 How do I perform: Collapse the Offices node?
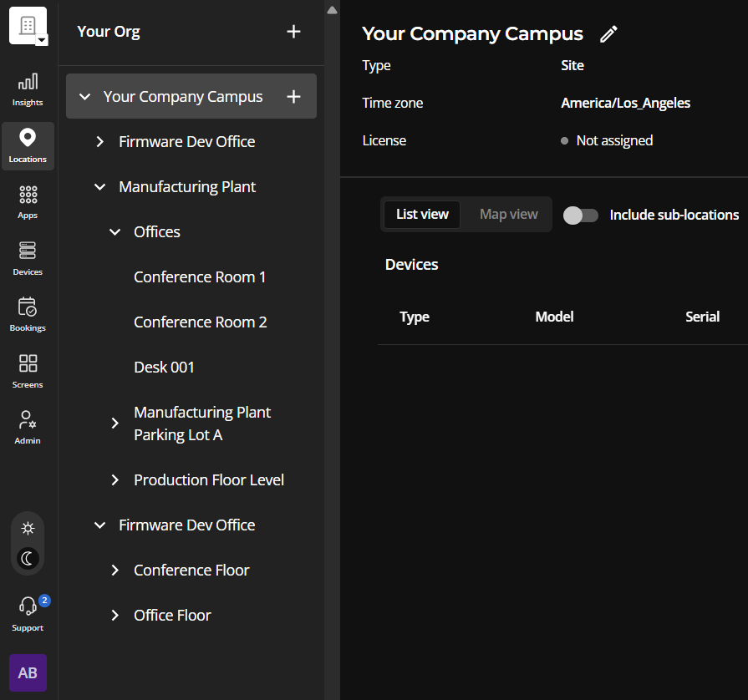pyautogui.click(x=115, y=232)
